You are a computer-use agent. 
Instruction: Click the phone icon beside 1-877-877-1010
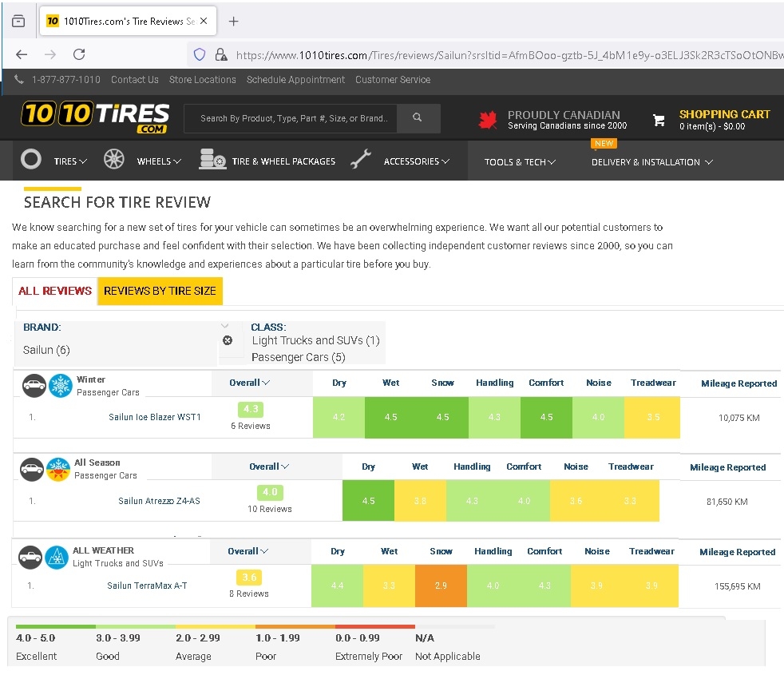pos(19,79)
